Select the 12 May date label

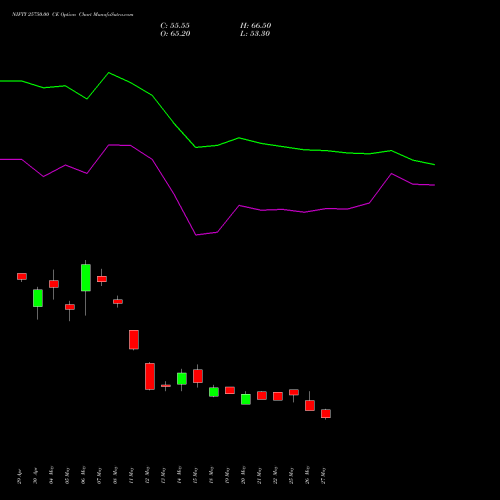click(x=147, y=475)
